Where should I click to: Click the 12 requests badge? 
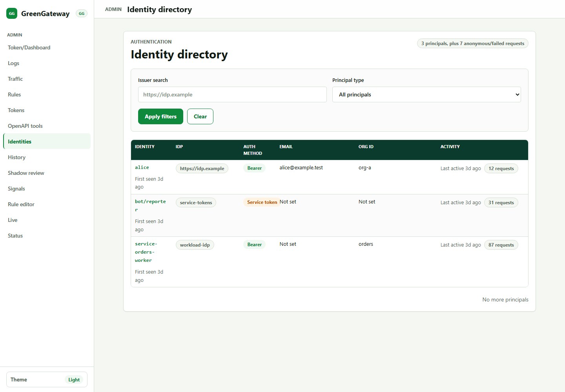click(x=501, y=169)
